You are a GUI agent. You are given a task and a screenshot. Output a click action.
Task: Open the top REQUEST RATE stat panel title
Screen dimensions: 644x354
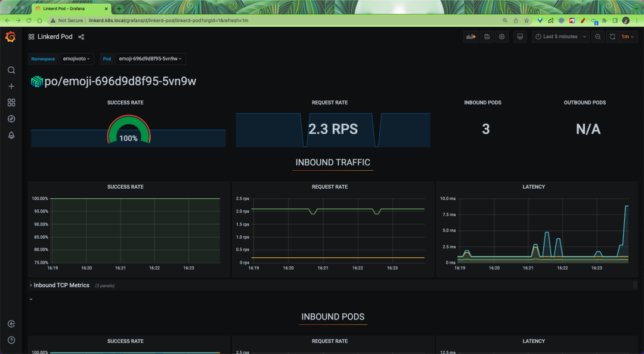(330, 103)
